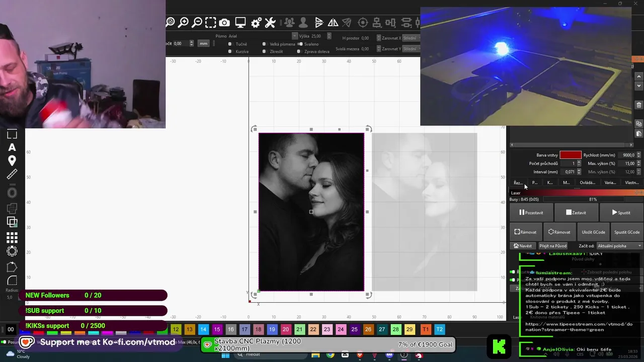Select palette color 14 blue swatch
The width and height of the screenshot is (644, 362).
203,329
